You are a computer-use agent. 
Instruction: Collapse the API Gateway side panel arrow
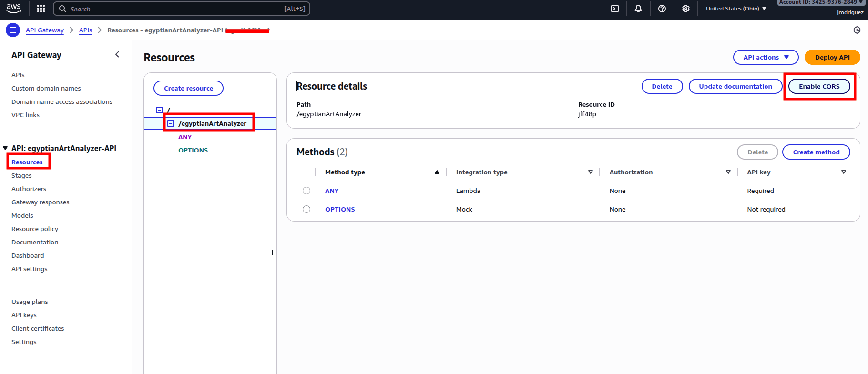coord(117,55)
